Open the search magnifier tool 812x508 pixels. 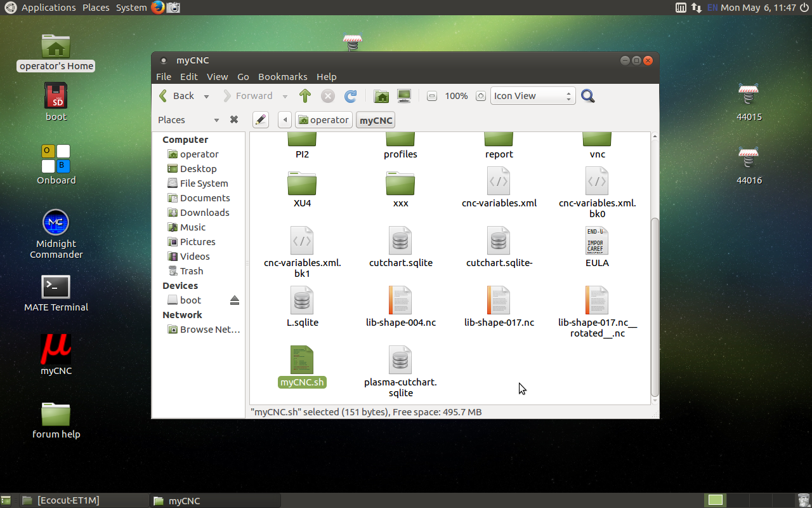588,96
